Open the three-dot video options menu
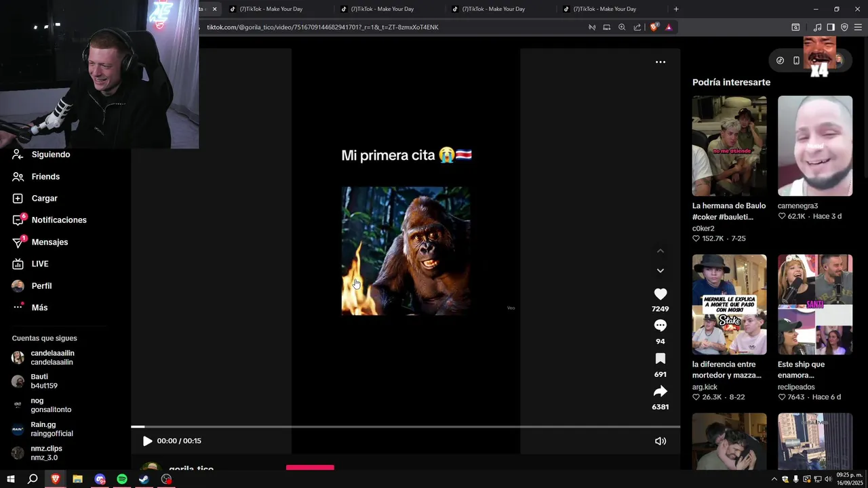868x488 pixels. [x=660, y=62]
